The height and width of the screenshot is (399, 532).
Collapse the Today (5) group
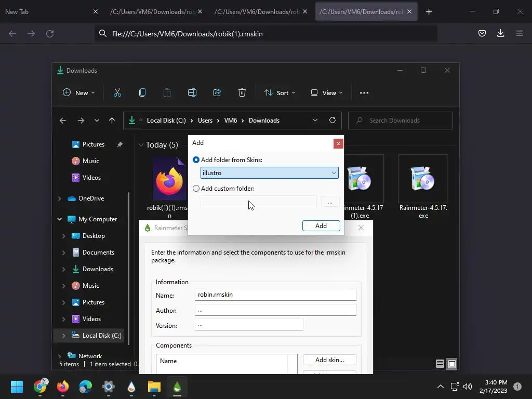pyautogui.click(x=141, y=145)
